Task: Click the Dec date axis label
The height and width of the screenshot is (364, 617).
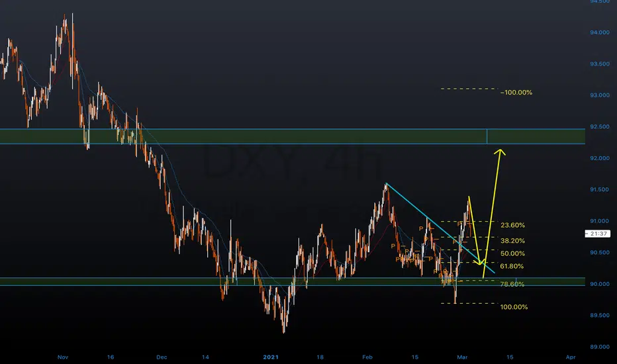Action: coord(162,357)
